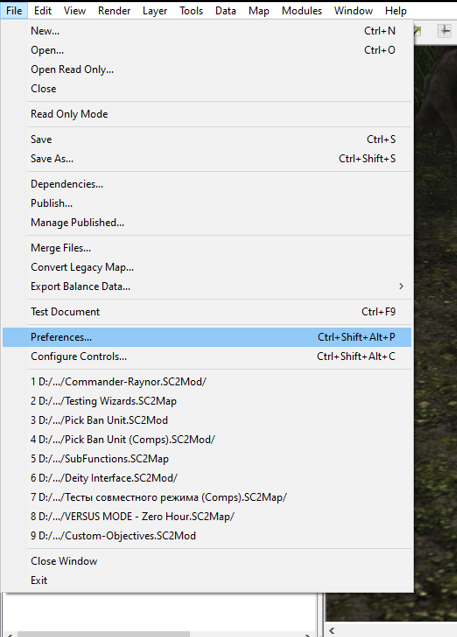457x637 pixels.
Task: Open recent file Pick Ban Unit.SC2Mod
Action: [207, 420]
